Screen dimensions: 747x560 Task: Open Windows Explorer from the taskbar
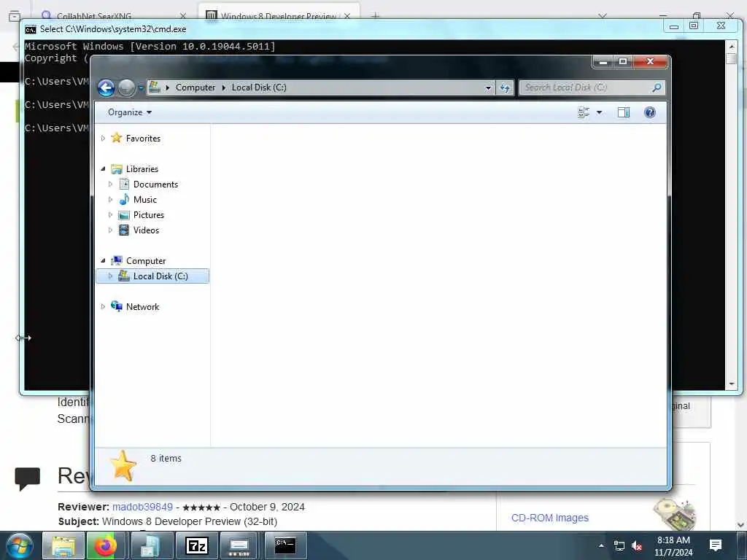pos(63,545)
